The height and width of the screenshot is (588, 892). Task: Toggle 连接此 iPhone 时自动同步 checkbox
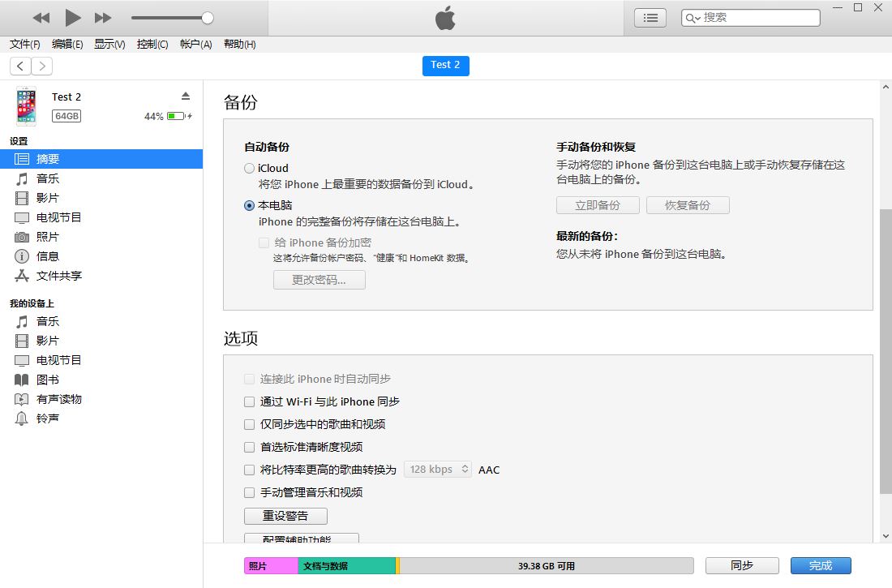249,379
